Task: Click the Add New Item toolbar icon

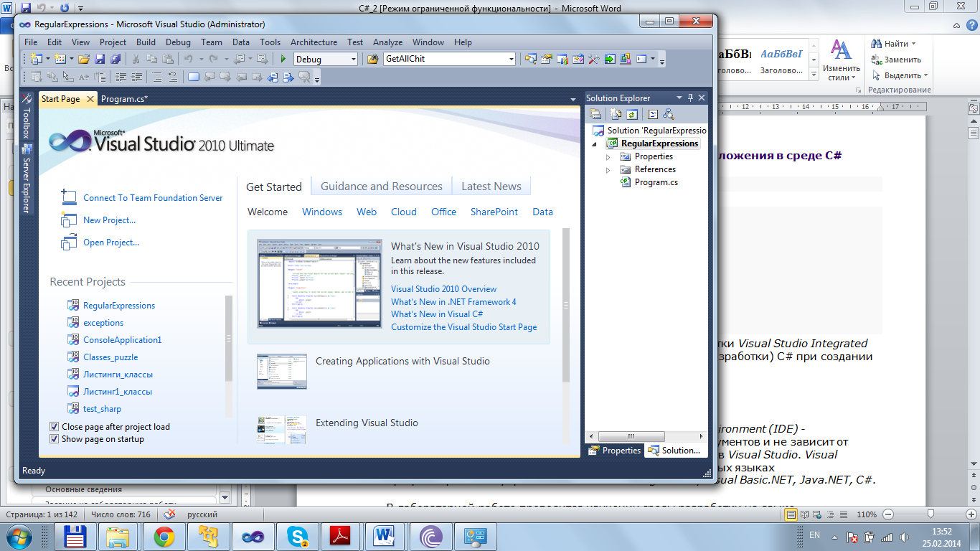Action: [x=60, y=59]
